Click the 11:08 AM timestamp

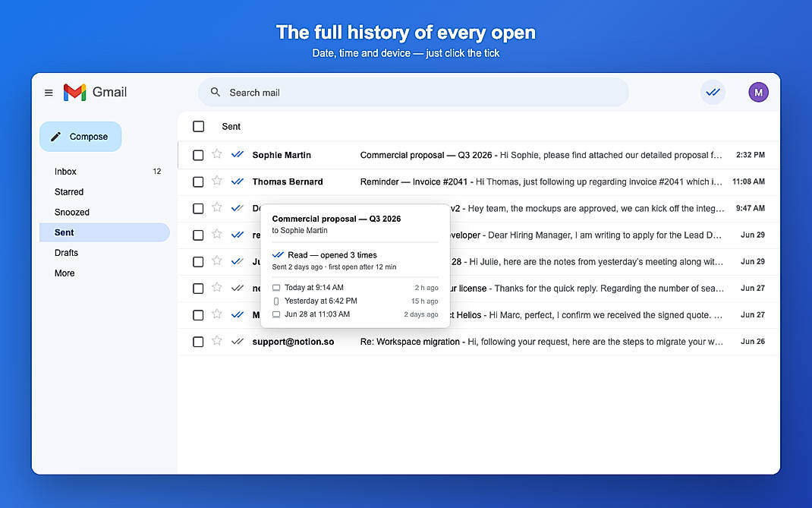[748, 182]
